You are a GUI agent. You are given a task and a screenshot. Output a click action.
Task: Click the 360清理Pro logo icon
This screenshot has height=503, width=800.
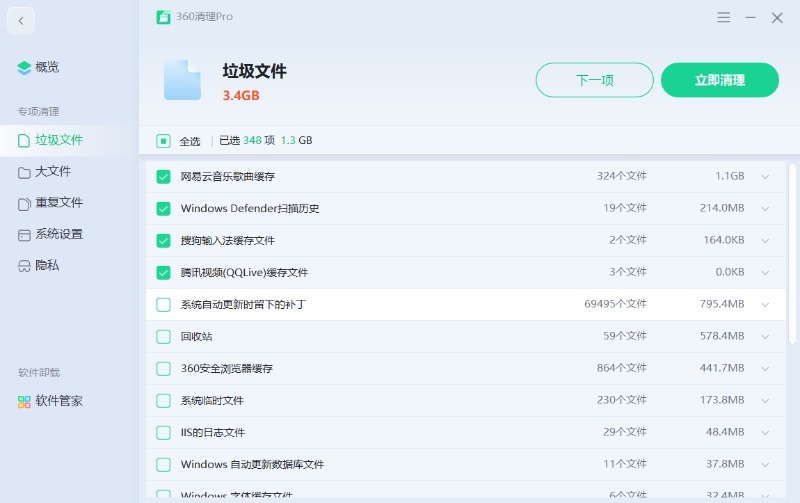163,17
